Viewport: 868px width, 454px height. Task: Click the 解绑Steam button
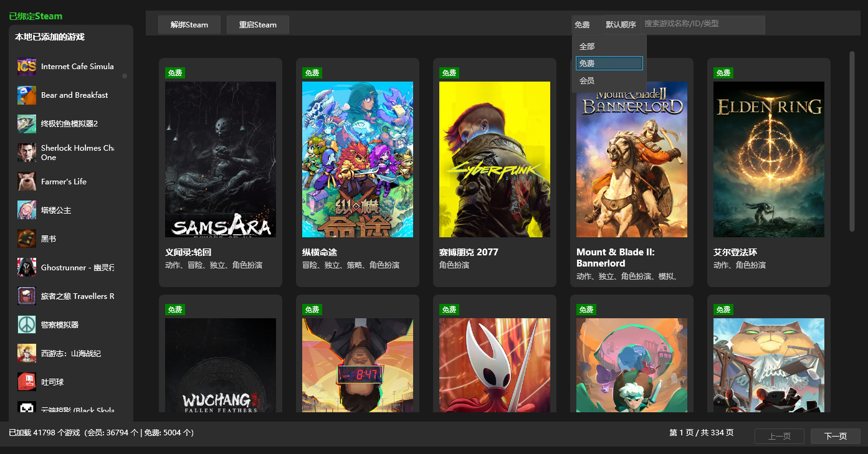pyautogui.click(x=189, y=25)
